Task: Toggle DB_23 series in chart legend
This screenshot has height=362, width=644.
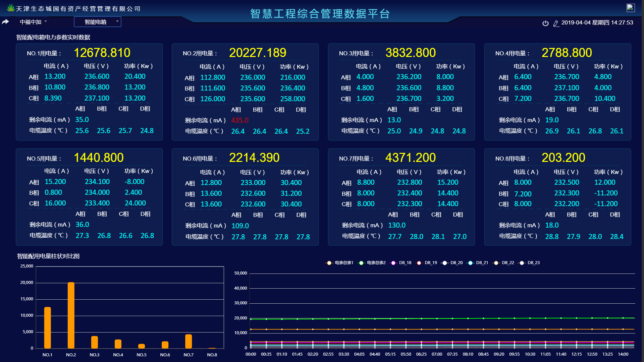Action: tap(533, 263)
